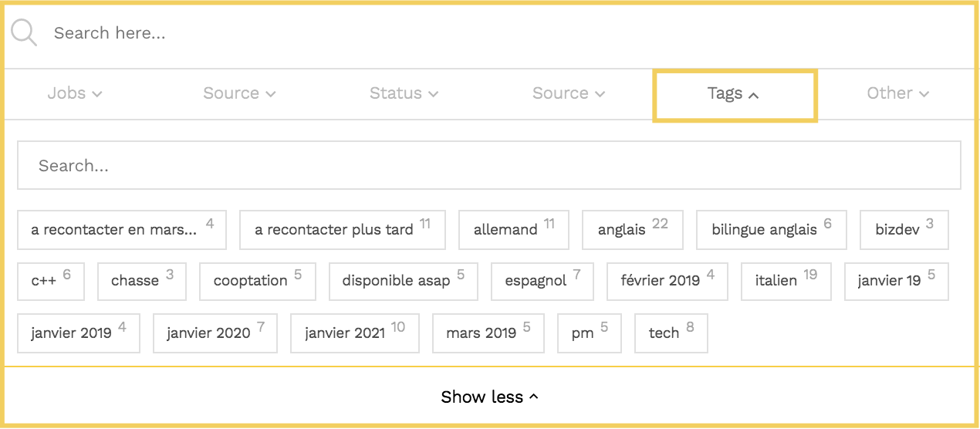This screenshot has height=429, width=980.
Task: Open the Source dropdown left of Tags
Action: pyautogui.click(x=569, y=93)
